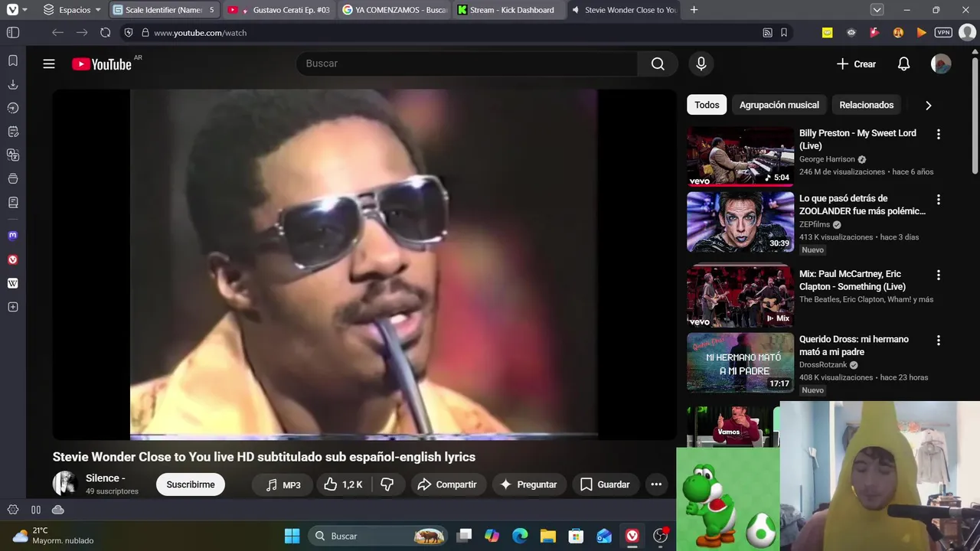Start voice search with the microphone

701,64
